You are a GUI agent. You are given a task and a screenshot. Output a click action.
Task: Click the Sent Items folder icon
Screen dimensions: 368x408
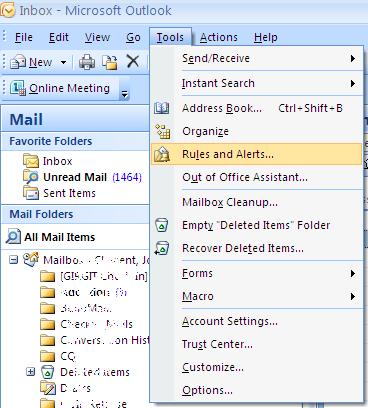tap(31, 193)
